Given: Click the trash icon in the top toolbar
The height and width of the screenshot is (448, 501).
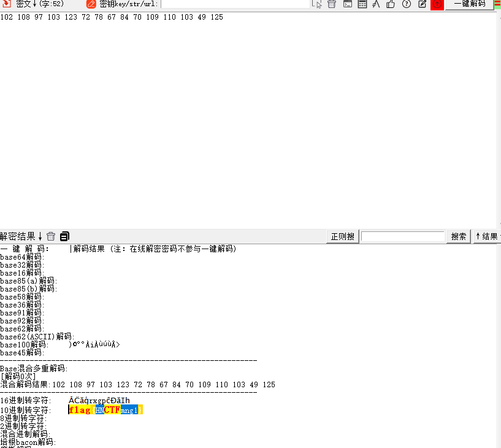Looking at the screenshot, I should tap(331, 4).
